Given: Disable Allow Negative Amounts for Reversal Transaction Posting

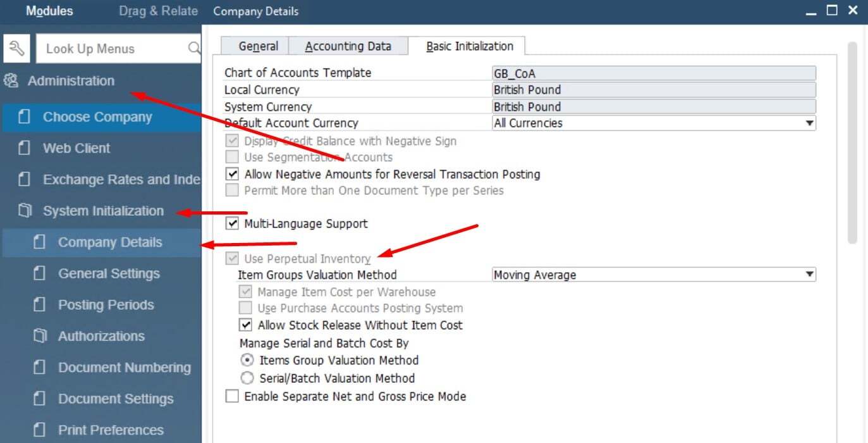Looking at the screenshot, I should (x=232, y=174).
